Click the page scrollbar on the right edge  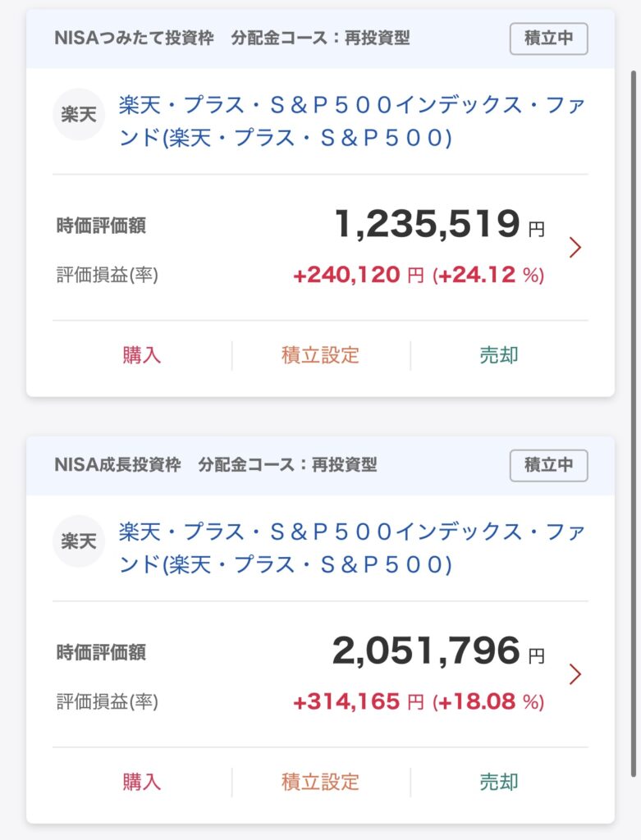[x=633, y=410]
